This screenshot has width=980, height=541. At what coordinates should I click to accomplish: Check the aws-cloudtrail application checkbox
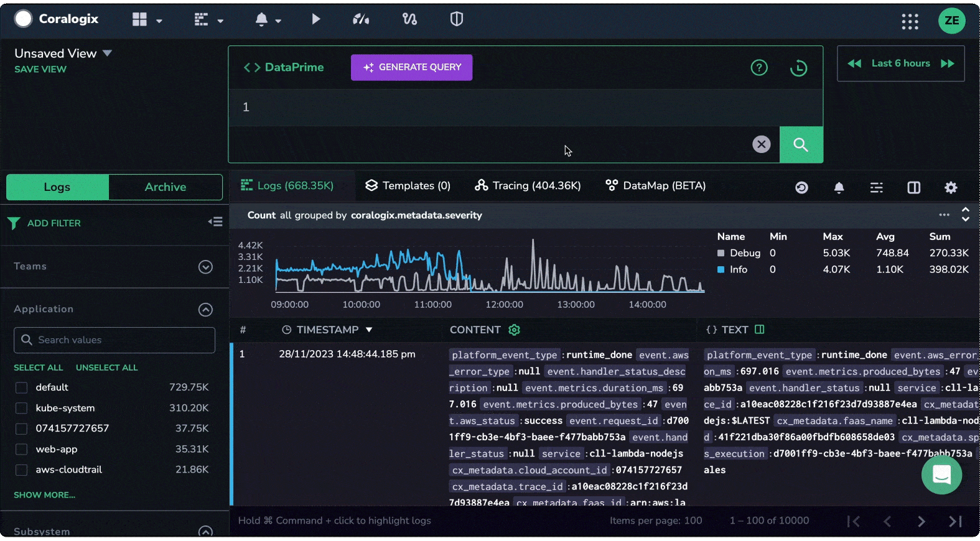click(21, 469)
